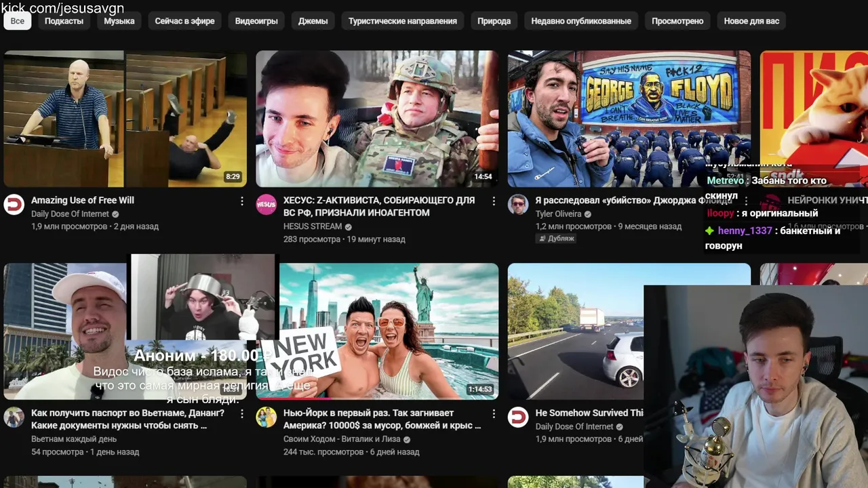Open the Своим Ходом channel avatar
This screenshot has width=868, height=488.
point(266,417)
